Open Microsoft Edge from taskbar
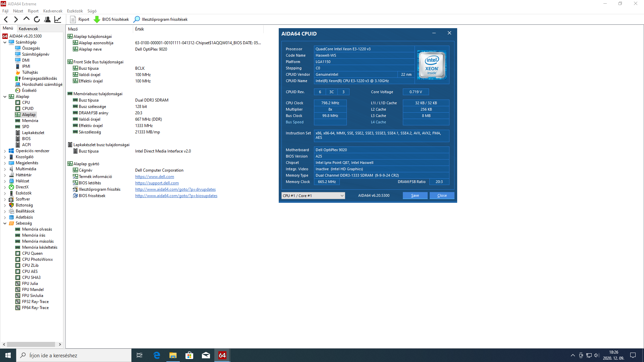 click(x=157, y=355)
